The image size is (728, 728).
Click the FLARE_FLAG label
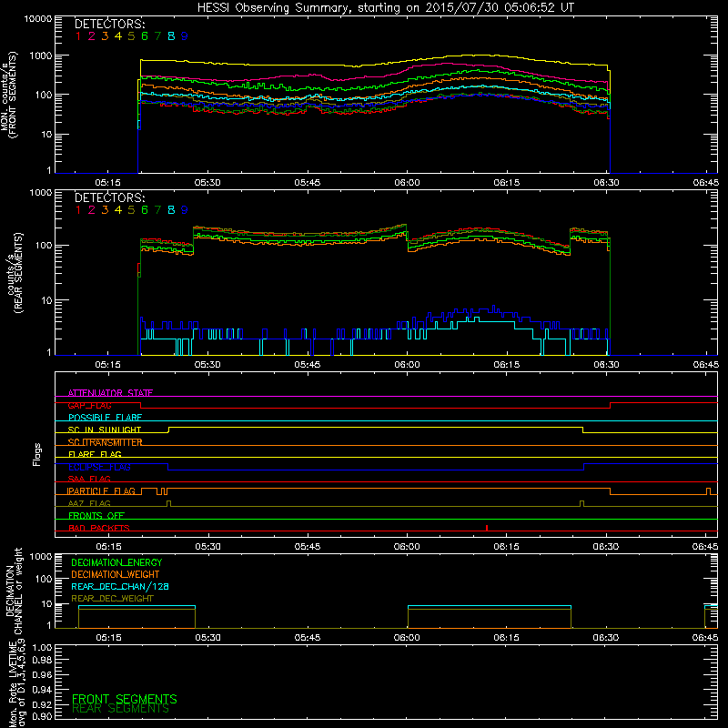click(x=95, y=454)
